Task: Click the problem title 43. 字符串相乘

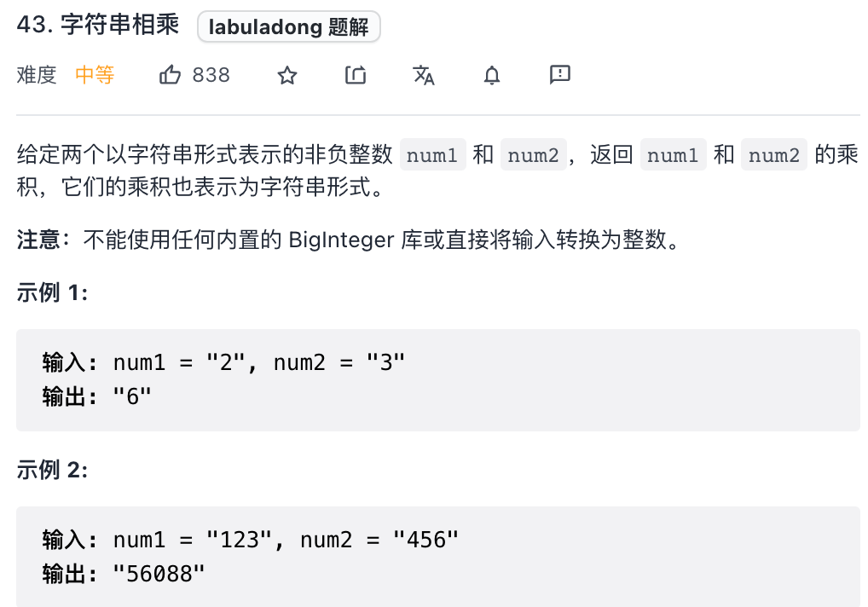Action: click(98, 25)
